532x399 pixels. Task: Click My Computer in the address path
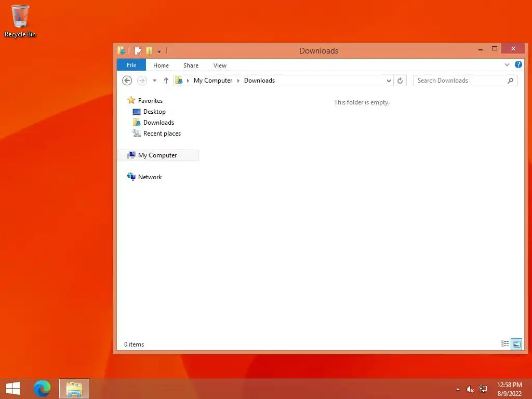point(212,81)
